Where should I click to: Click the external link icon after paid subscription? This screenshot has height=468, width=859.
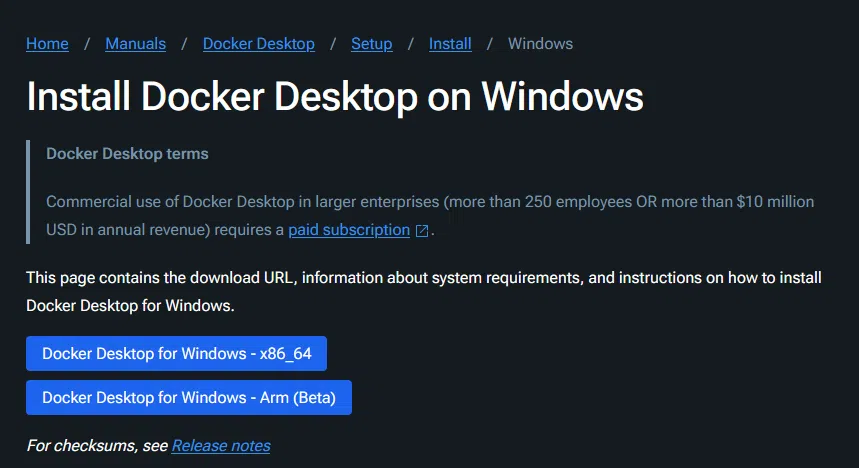click(x=422, y=231)
